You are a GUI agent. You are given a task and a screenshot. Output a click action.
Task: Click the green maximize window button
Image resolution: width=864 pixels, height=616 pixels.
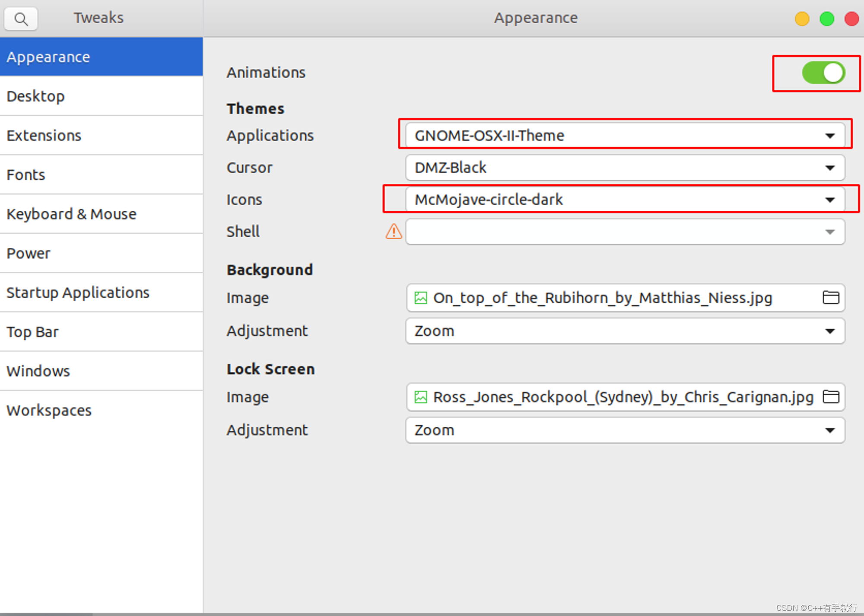826,19
